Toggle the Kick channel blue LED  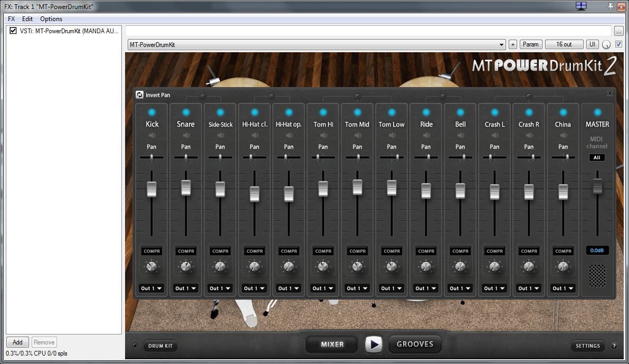coord(151,112)
